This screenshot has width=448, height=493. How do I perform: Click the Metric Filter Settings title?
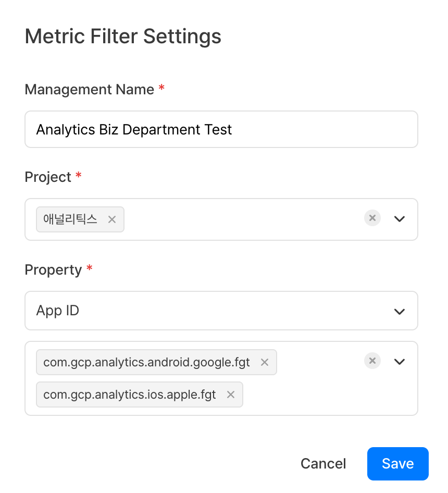pos(123,36)
